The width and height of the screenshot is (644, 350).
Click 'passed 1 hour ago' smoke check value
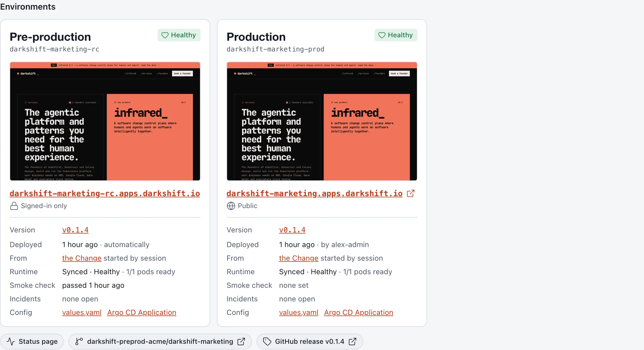pos(93,285)
